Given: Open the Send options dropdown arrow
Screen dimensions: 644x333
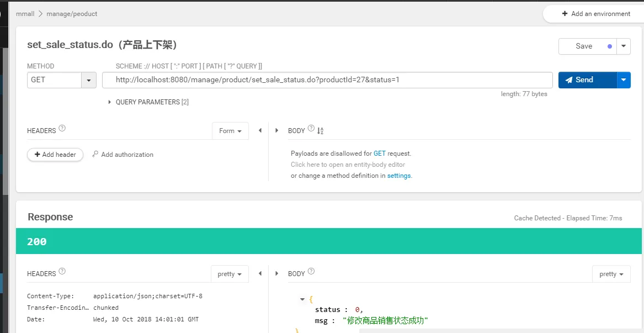Looking at the screenshot, I should (624, 80).
